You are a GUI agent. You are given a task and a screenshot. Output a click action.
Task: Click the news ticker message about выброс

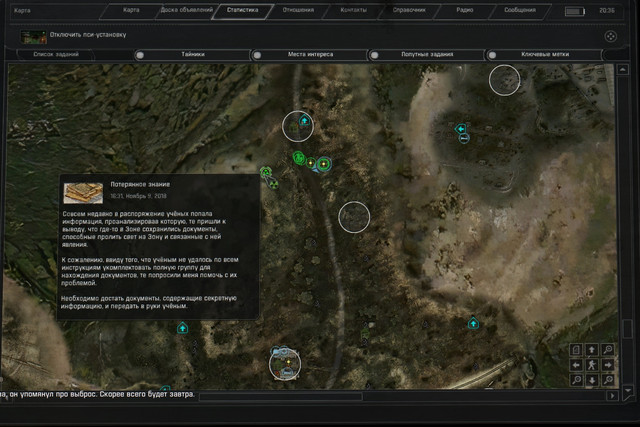pos(97,394)
